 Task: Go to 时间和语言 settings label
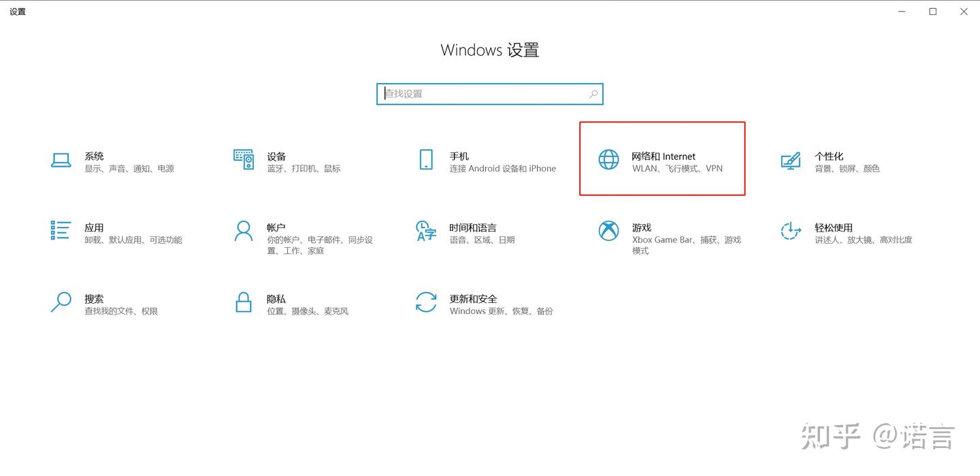(x=472, y=228)
